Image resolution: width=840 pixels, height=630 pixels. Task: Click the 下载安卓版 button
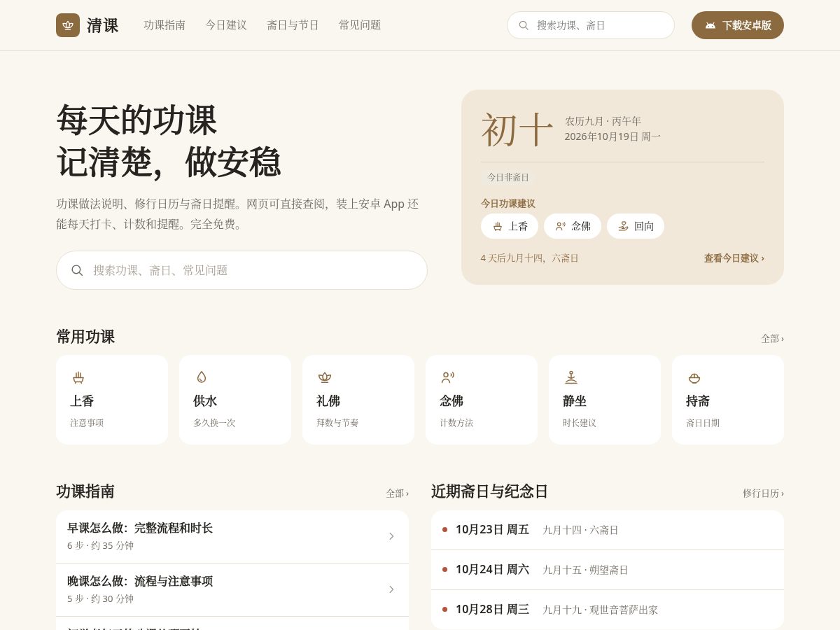738,25
